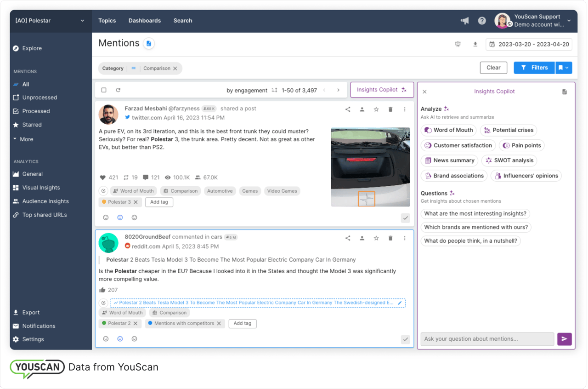The image size is (588, 389).
Task: Open the help question mark icon
Action: [x=482, y=21]
